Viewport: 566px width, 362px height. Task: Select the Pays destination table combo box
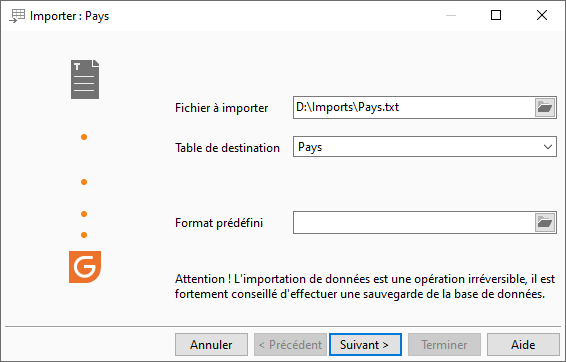[424, 147]
